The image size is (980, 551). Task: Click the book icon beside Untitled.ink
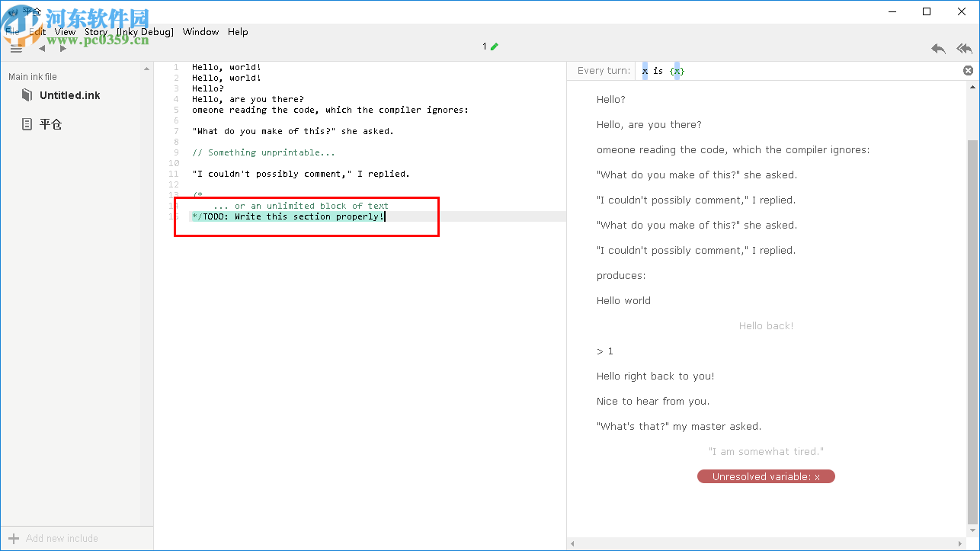point(27,95)
